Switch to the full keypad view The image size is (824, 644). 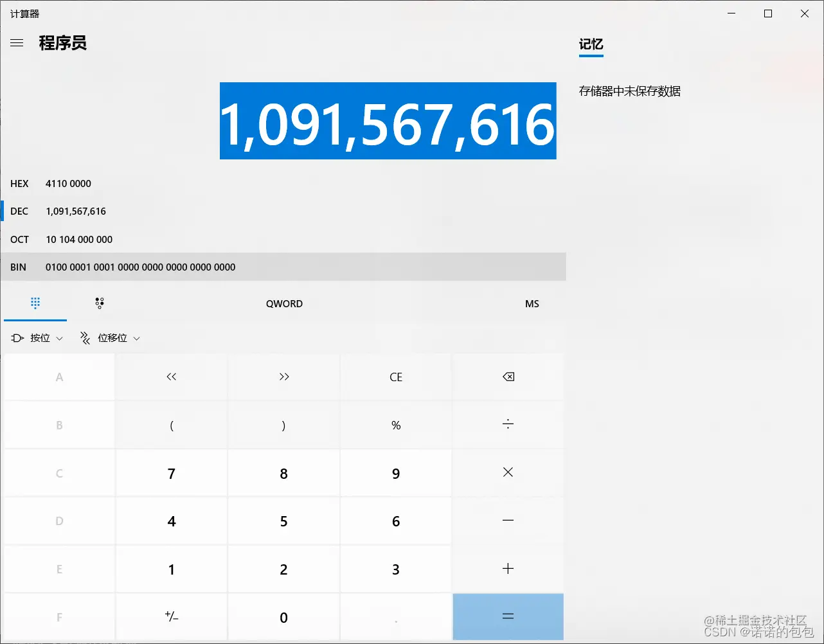click(x=35, y=303)
